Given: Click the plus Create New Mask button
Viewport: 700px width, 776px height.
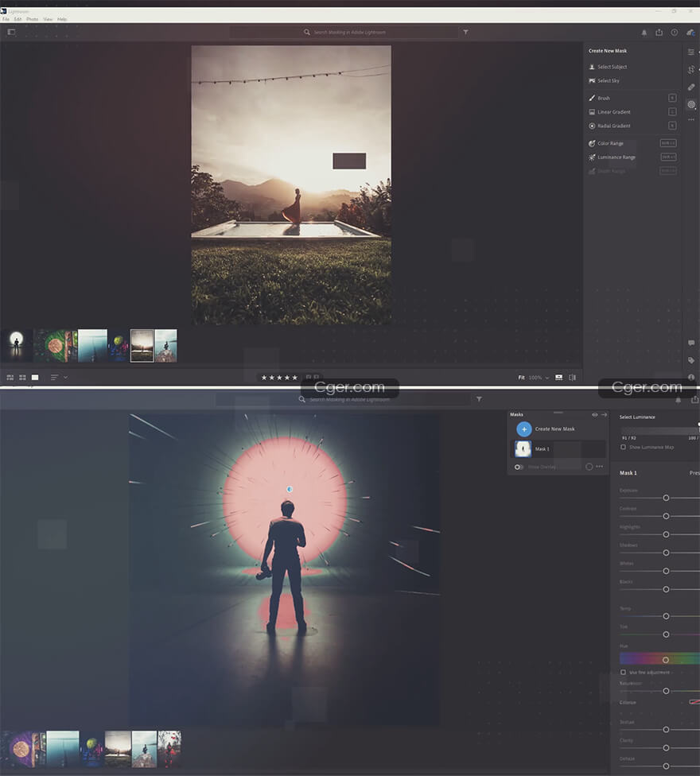Looking at the screenshot, I should point(524,429).
